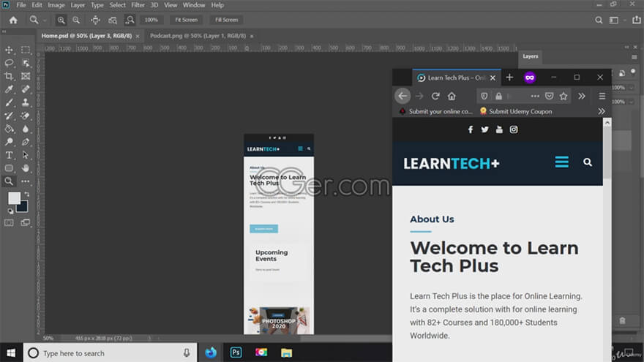Open the website hamburger navigation menu
Screen dimensions: 644x362
562,162
